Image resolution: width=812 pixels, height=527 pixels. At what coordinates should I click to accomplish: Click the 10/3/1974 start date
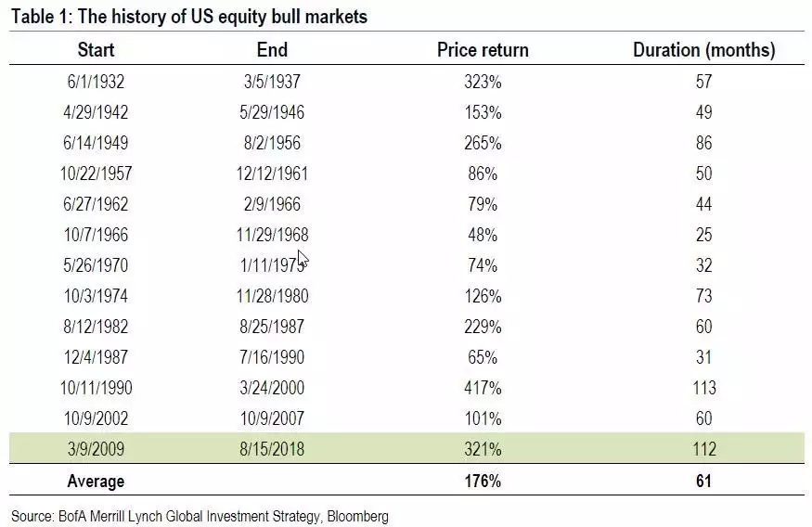[96, 296]
